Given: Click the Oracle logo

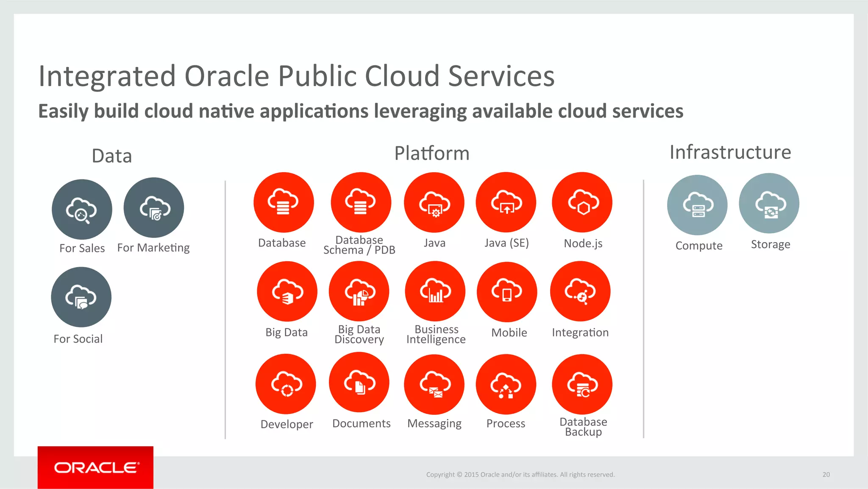Looking at the screenshot, I should (x=95, y=467).
